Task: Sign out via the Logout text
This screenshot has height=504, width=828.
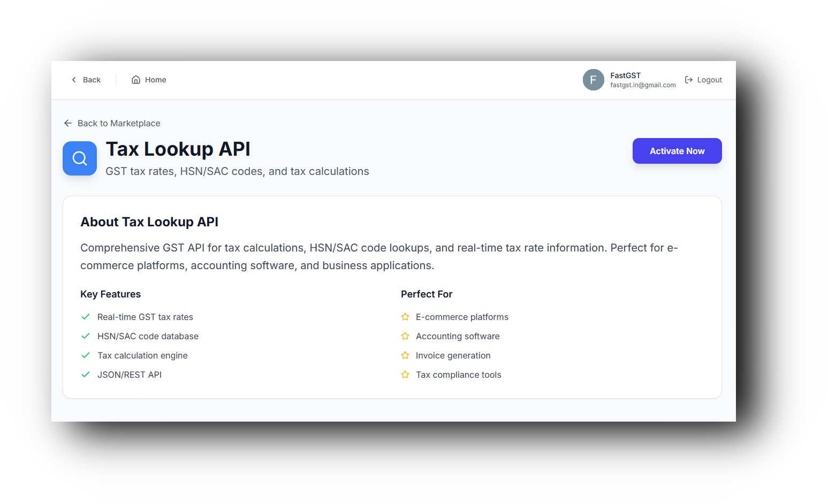Action: [710, 80]
